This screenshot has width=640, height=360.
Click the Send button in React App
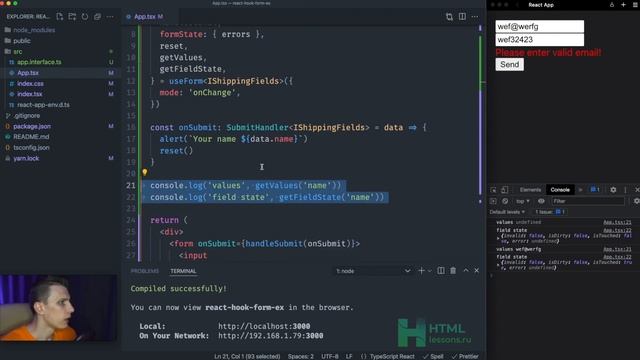509,64
